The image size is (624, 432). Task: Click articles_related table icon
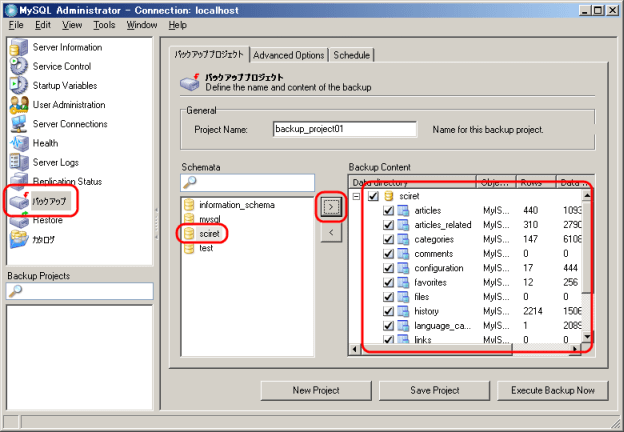pyautogui.click(x=403, y=225)
